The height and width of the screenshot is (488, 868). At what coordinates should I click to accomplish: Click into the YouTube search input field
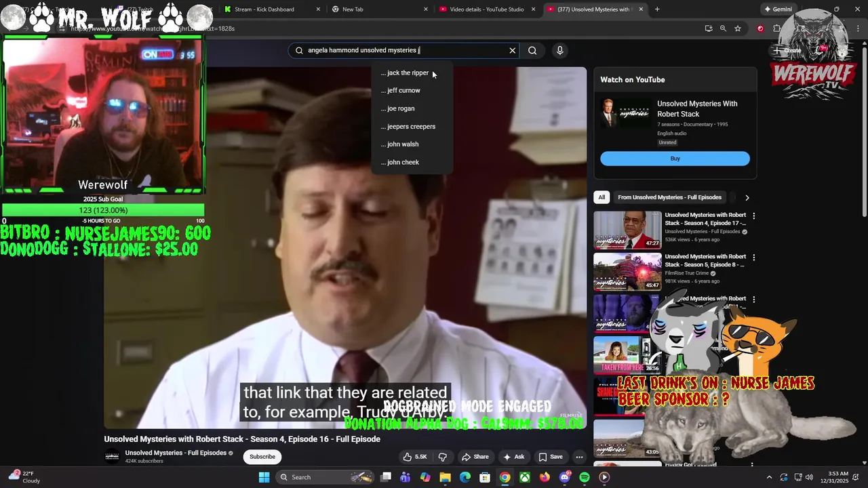(403, 50)
